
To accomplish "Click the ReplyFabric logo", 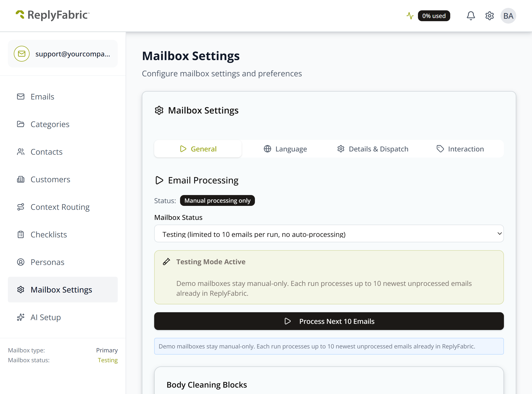I will [52, 15].
